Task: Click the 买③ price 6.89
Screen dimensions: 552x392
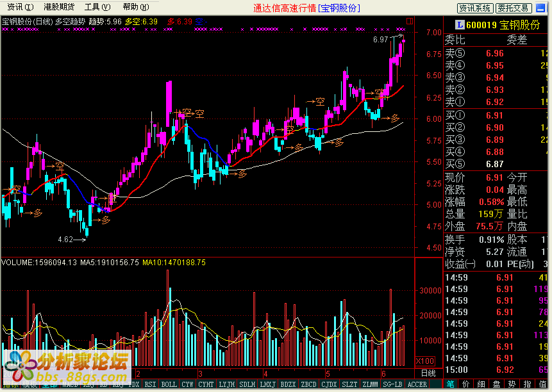Action: (494, 140)
